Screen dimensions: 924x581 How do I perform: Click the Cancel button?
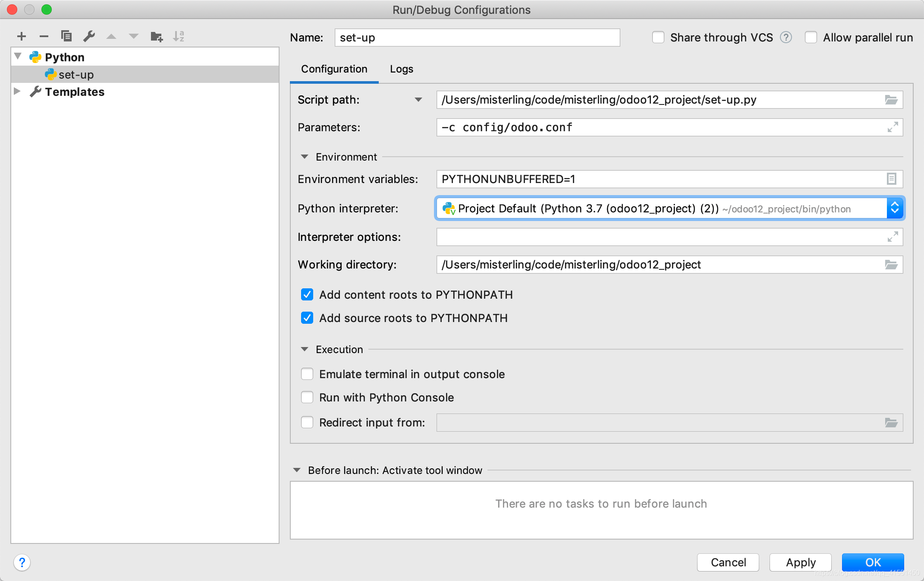click(728, 562)
